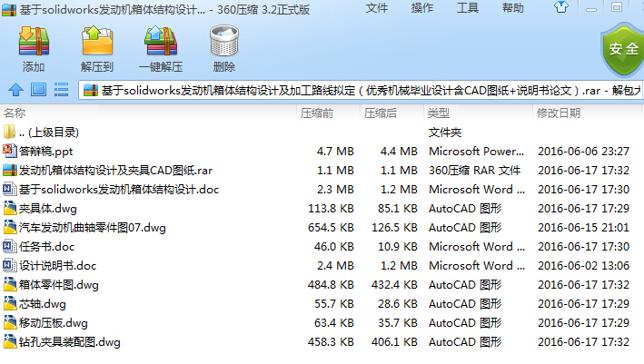Click the 360压缩 app icon in title bar

[9, 9]
